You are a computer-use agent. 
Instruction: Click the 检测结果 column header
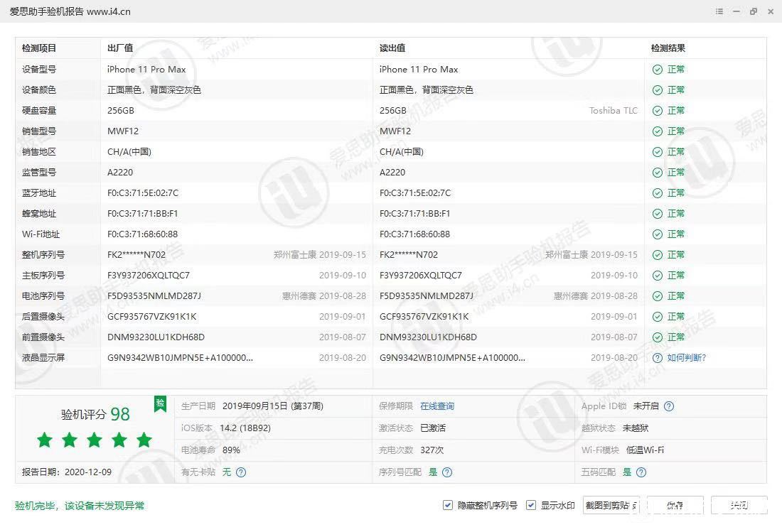[668, 48]
